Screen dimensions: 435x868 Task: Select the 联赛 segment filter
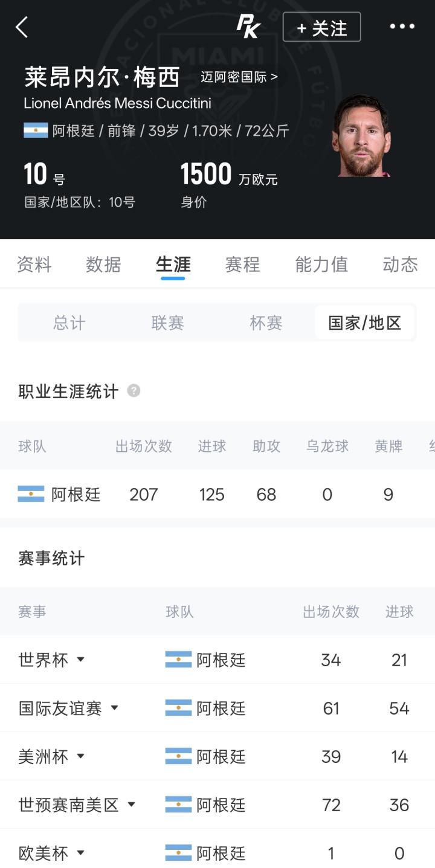(x=167, y=323)
